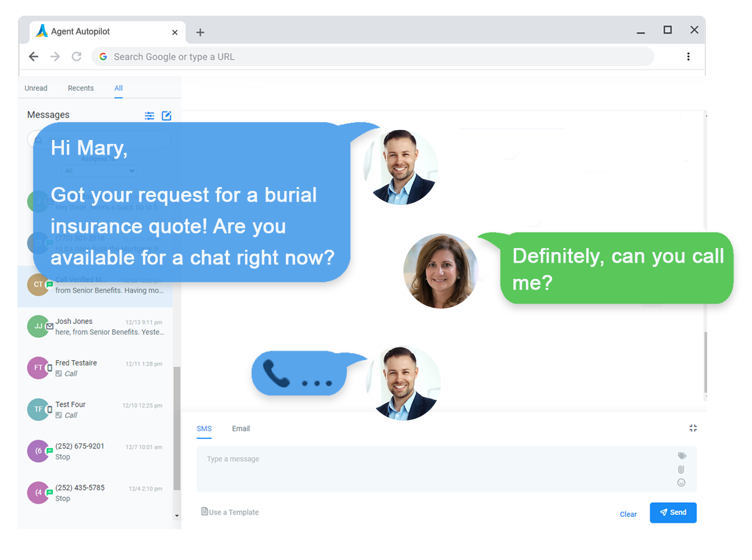Viewport: 752px width, 560px height.
Task: Open the Test Four conversation
Action: (95, 409)
